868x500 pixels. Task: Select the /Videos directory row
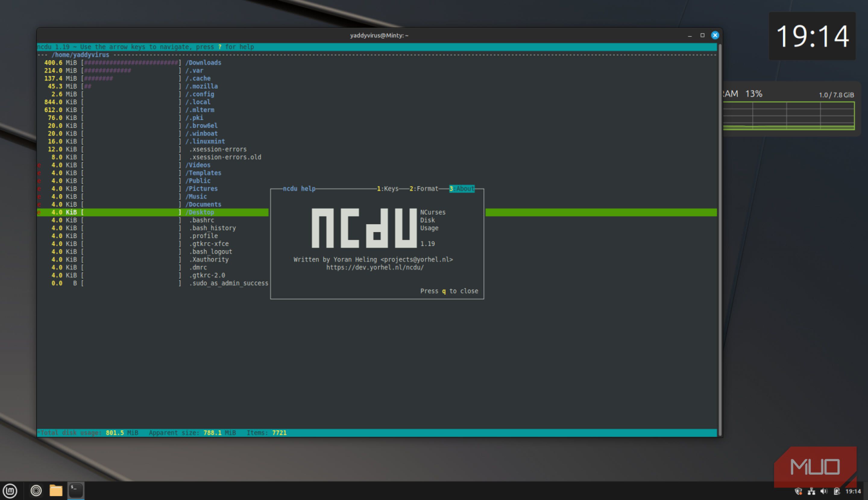(377, 165)
